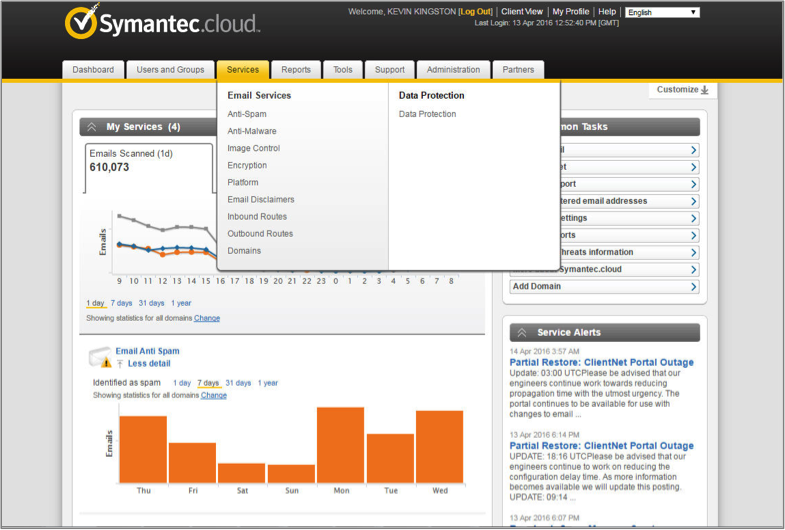
Task: Click the Data Protection menu link
Action: (427, 114)
